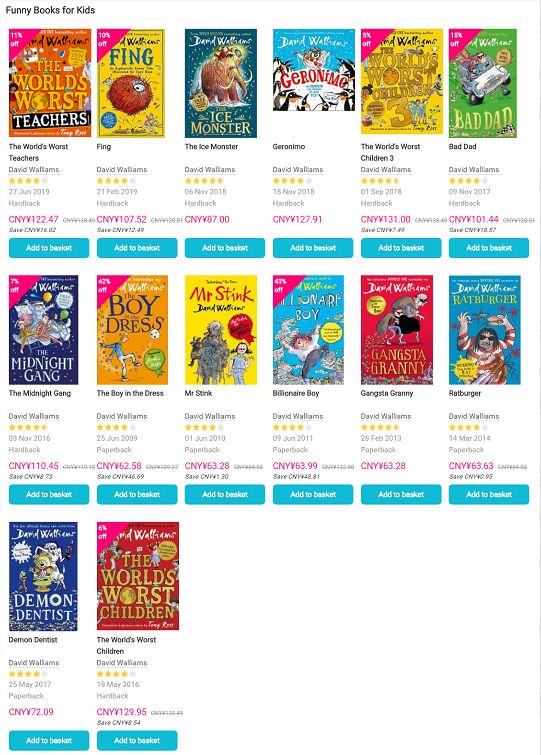Add Fing to basket
The image size is (541, 755).
coord(137,248)
